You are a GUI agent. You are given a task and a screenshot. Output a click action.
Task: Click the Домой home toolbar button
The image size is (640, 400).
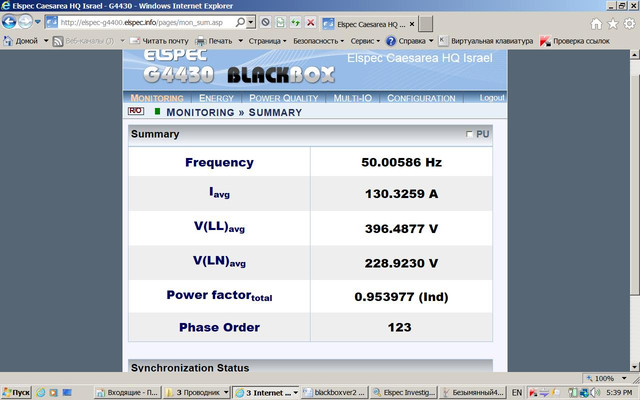pos(20,41)
